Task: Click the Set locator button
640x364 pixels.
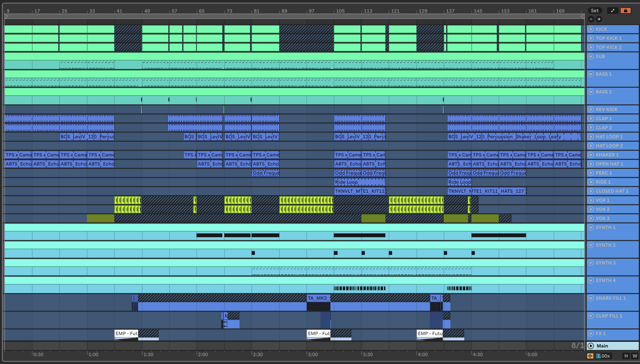Action: 594,10
